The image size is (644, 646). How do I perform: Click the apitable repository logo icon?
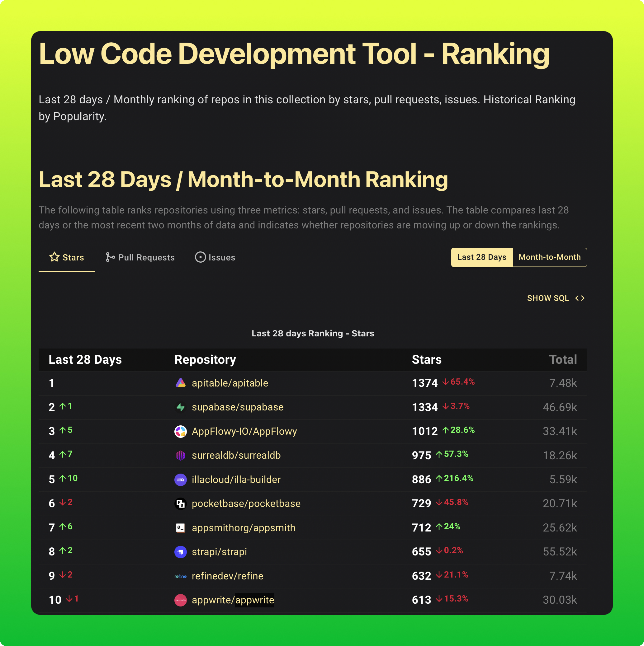coord(180,383)
